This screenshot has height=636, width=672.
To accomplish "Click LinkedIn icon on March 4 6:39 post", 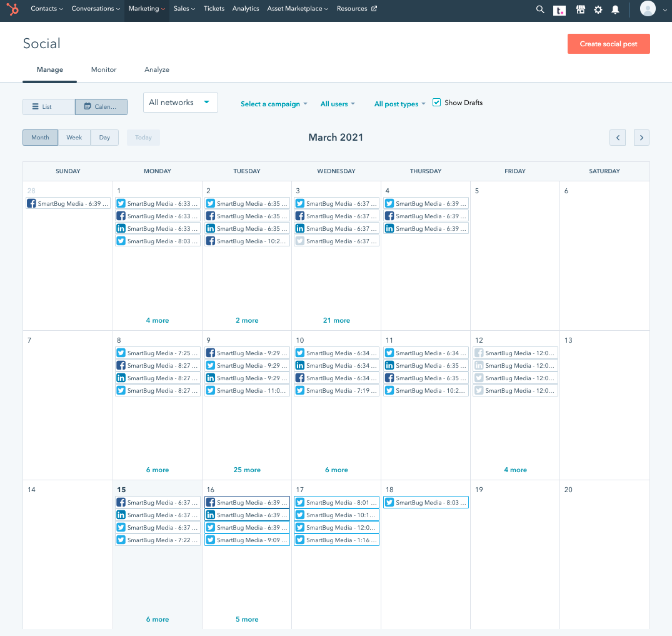I will [389, 229].
